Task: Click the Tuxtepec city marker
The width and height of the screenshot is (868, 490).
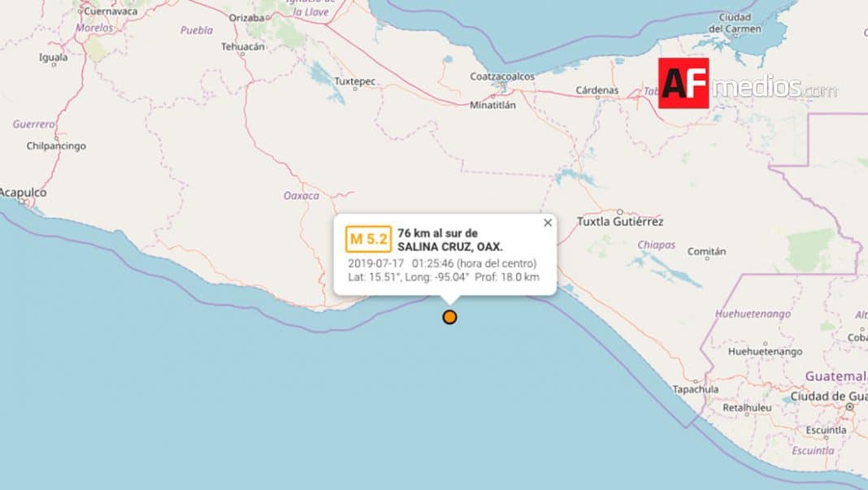Action: pos(355,89)
